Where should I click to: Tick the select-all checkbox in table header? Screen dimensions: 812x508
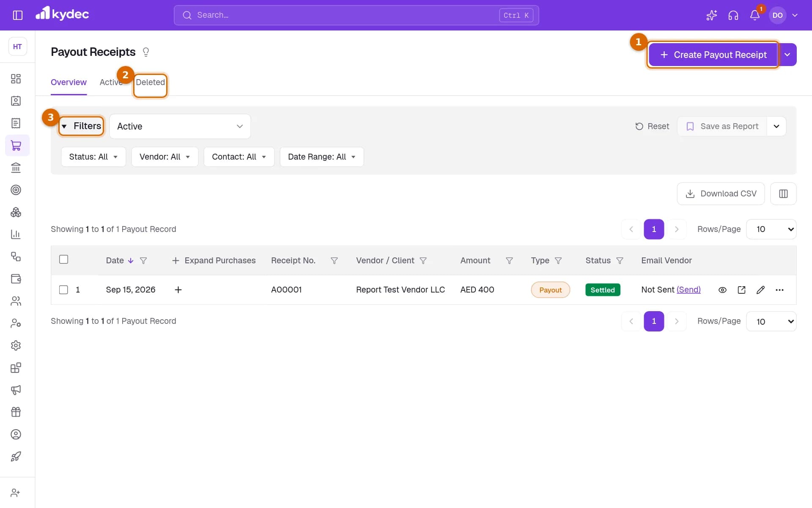(63, 260)
